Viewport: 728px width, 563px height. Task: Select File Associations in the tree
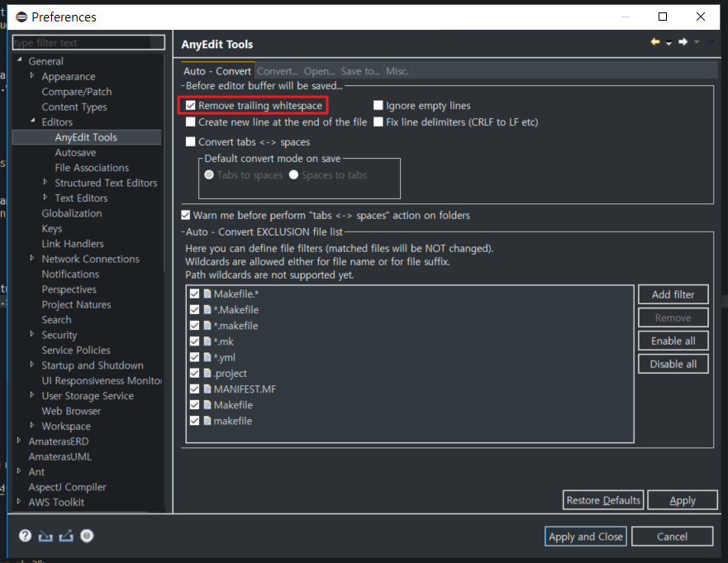click(92, 168)
